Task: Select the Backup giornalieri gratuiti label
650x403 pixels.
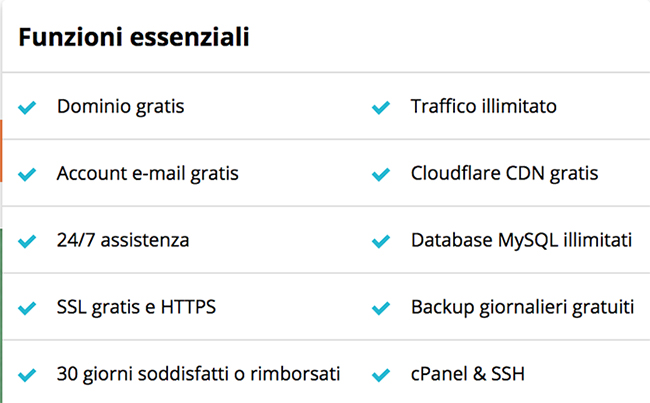Action: pos(522,307)
